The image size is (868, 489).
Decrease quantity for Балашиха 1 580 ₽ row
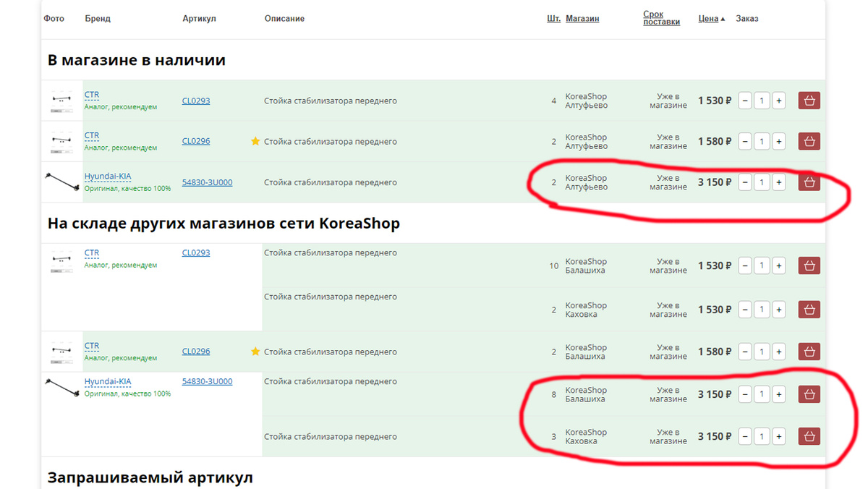745,352
